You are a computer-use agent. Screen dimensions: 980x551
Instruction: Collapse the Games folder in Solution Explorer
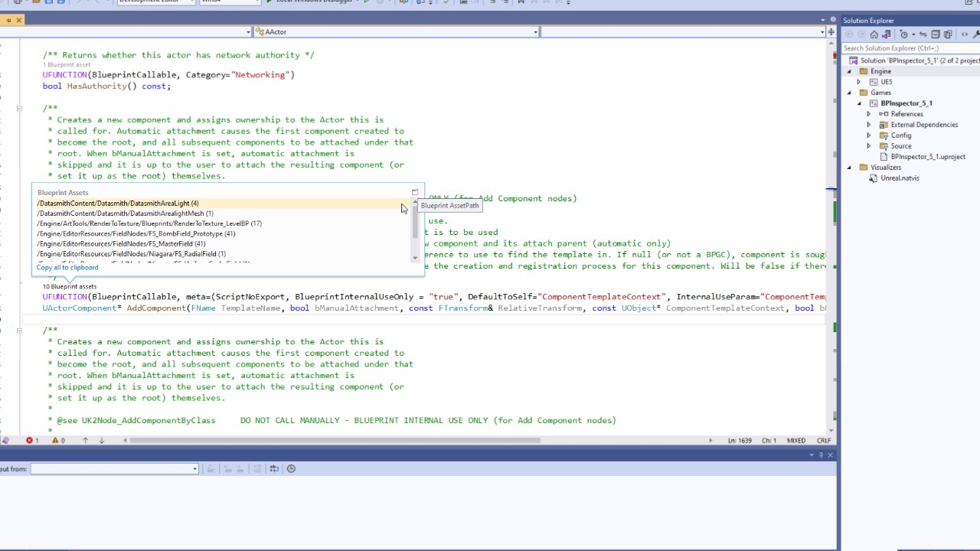point(849,93)
